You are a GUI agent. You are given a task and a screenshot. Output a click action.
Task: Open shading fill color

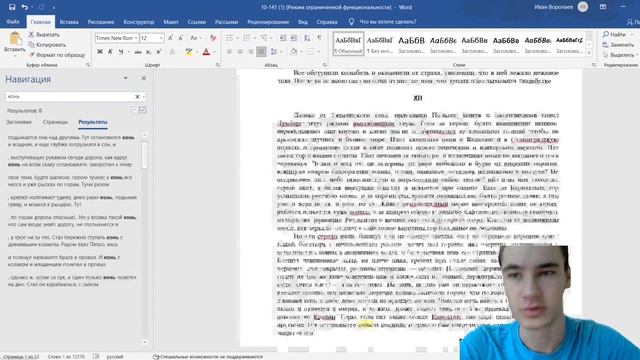point(293,52)
